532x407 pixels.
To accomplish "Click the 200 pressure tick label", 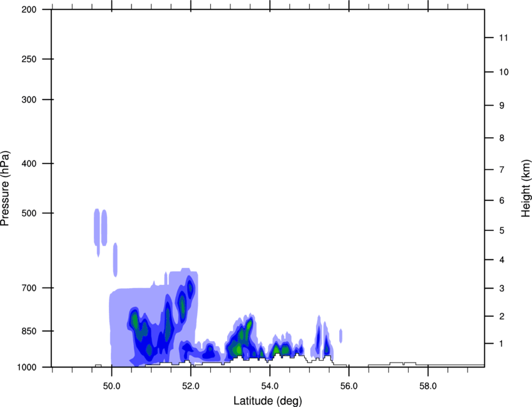I will click(29, 9).
